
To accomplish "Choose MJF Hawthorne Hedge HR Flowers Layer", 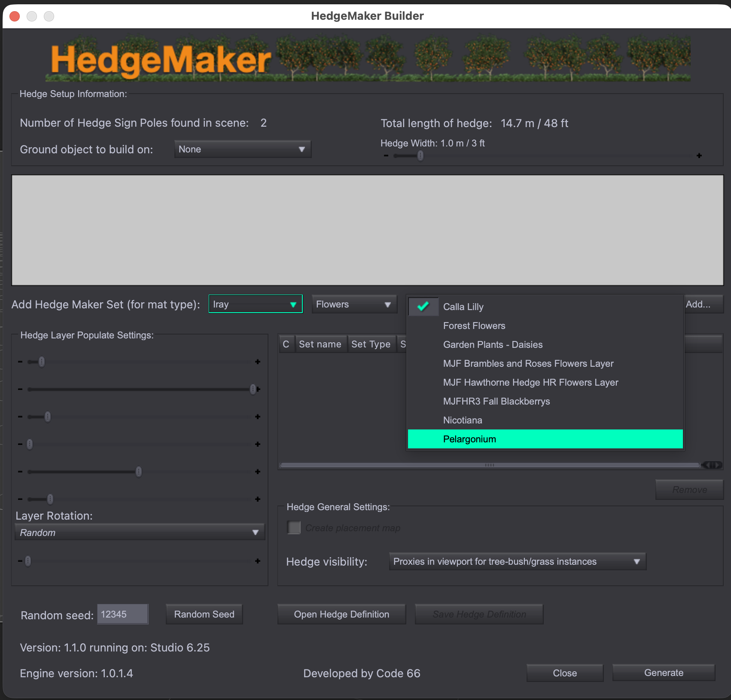I will (x=545, y=382).
